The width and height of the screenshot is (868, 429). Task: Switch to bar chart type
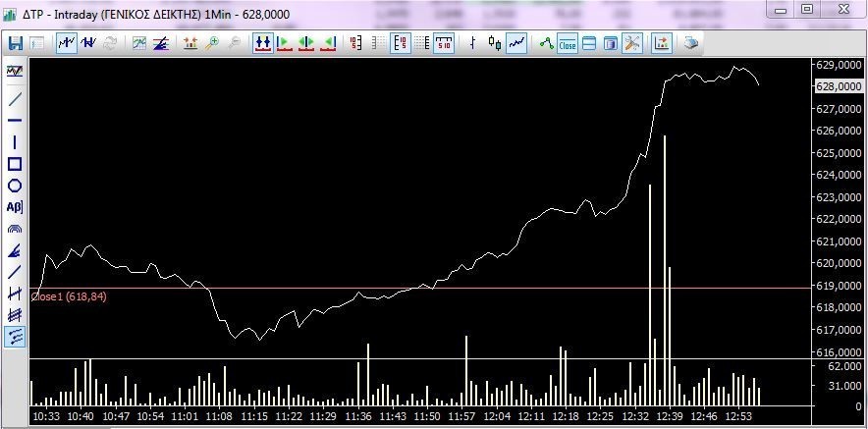tap(473, 43)
